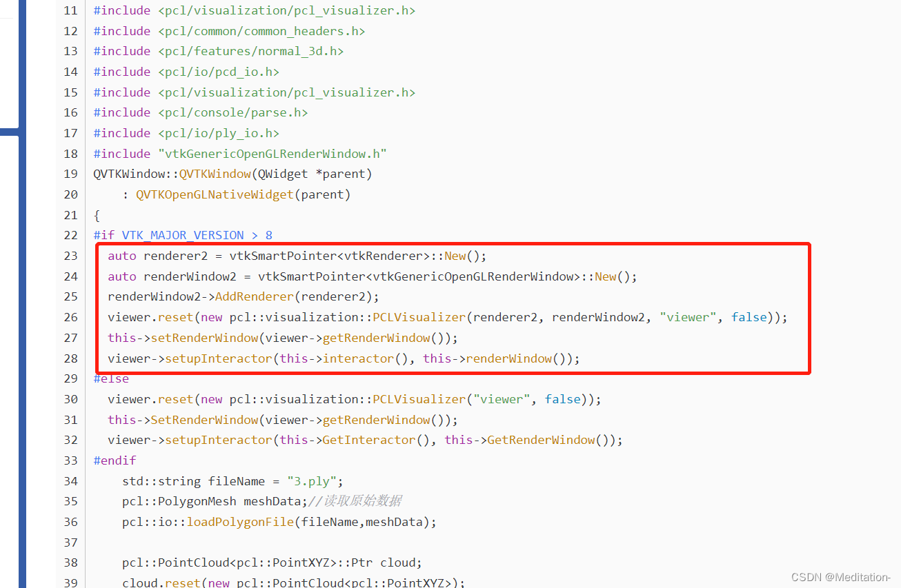Click line number 23

70,256
